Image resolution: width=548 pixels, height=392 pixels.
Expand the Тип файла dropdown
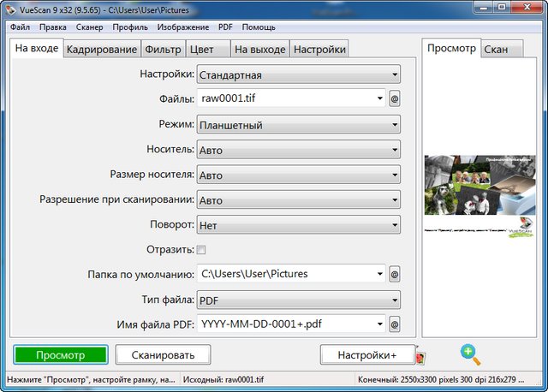(x=298, y=300)
